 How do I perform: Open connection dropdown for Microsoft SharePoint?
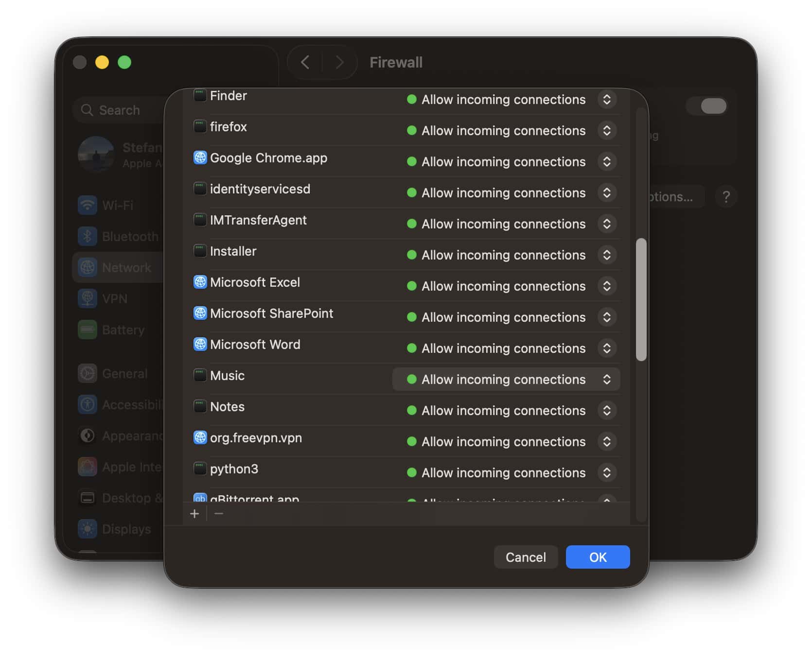607,317
